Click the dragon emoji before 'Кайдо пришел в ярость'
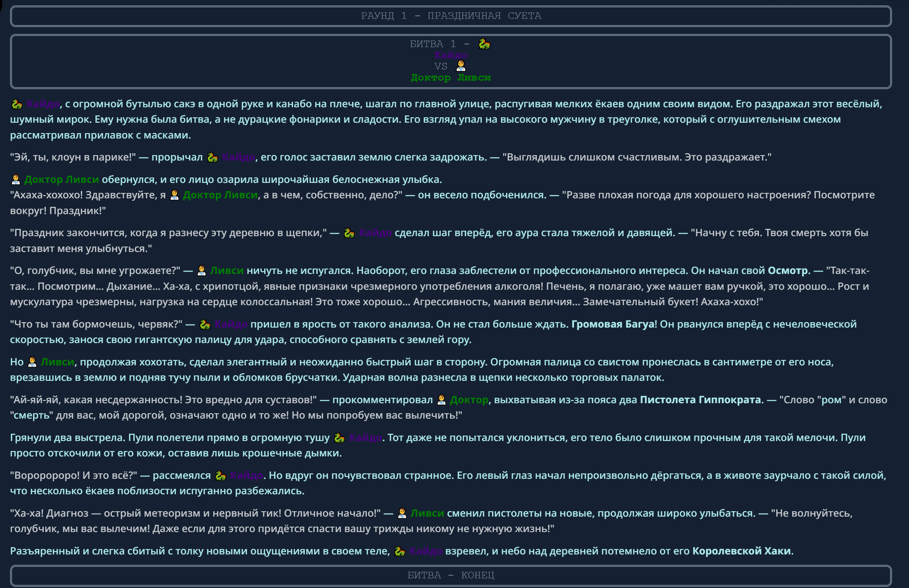Image resolution: width=909 pixels, height=588 pixels. click(205, 324)
